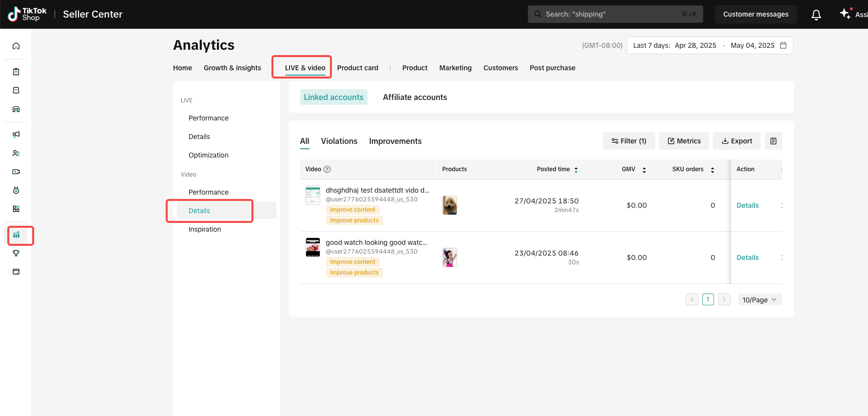Open the Filter (1) options

pyautogui.click(x=629, y=141)
